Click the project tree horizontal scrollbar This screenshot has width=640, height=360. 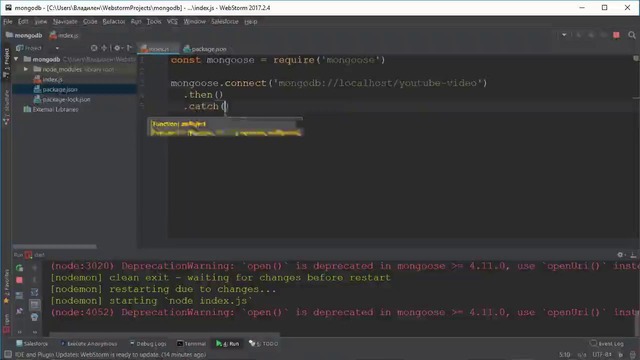tap(55, 247)
